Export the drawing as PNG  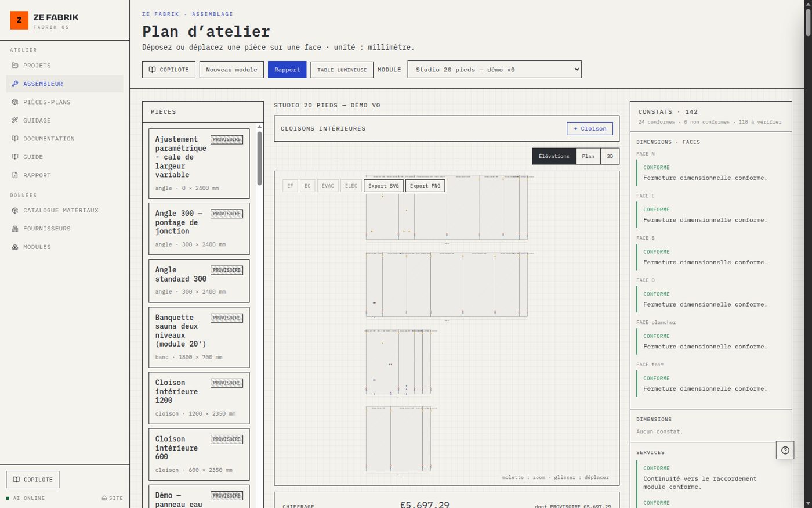tap(425, 186)
